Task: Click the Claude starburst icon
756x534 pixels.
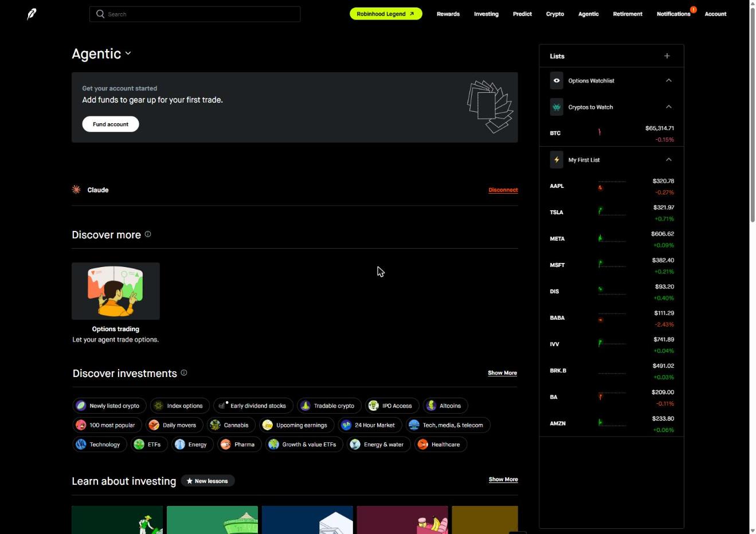Action: click(76, 190)
